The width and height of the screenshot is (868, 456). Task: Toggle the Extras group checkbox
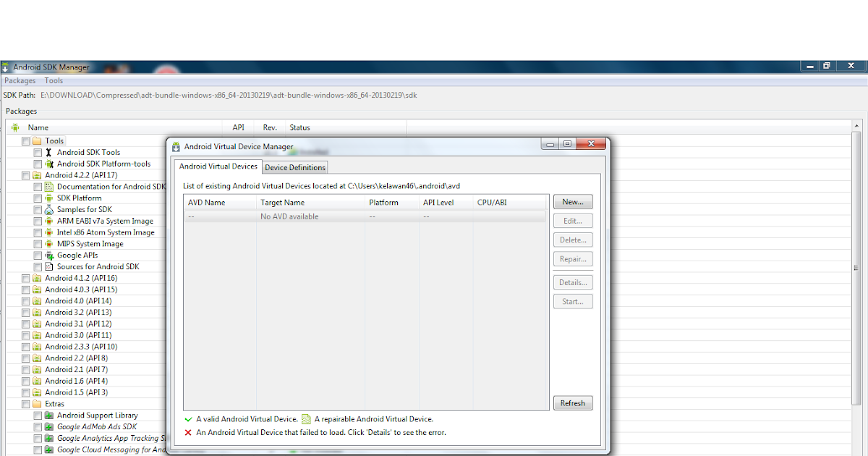tap(26, 404)
